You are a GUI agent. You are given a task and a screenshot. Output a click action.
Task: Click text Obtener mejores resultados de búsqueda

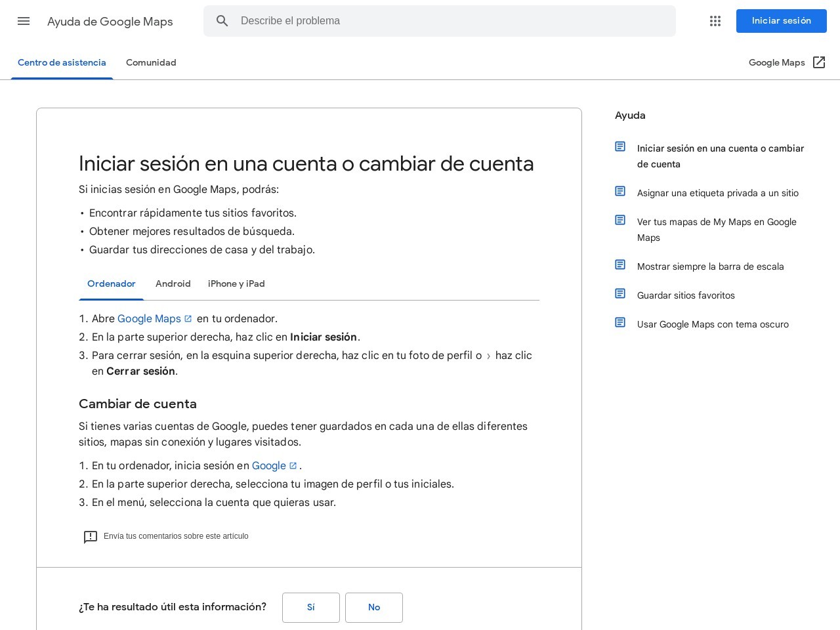[x=192, y=231]
